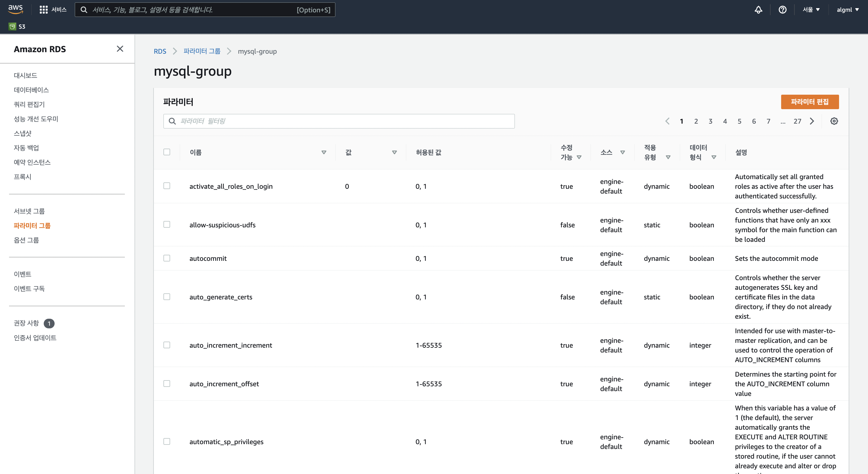Viewport: 868px width, 474px height.
Task: Sort by the 이름 column arrow
Action: 324,153
